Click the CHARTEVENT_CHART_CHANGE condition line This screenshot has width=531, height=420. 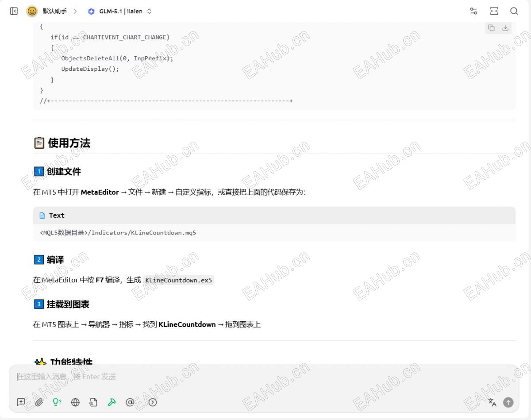point(110,37)
